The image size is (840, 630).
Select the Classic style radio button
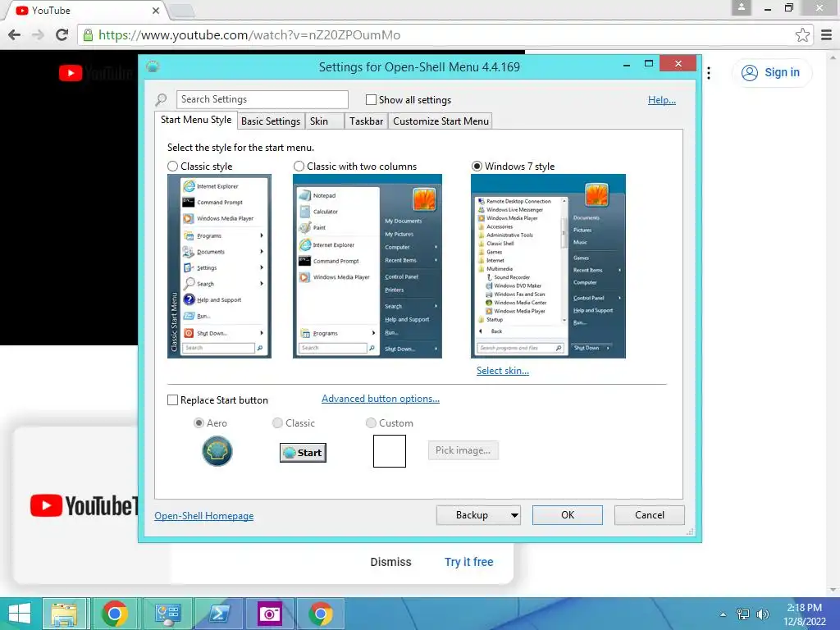(172, 166)
